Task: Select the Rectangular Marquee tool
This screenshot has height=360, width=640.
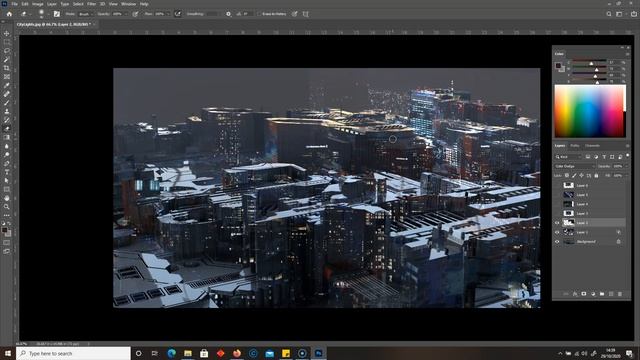Action: (x=7, y=42)
